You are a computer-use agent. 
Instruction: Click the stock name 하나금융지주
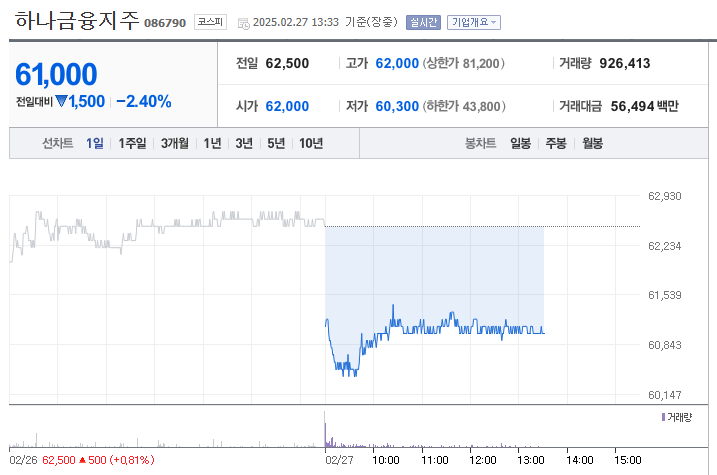tap(77, 21)
